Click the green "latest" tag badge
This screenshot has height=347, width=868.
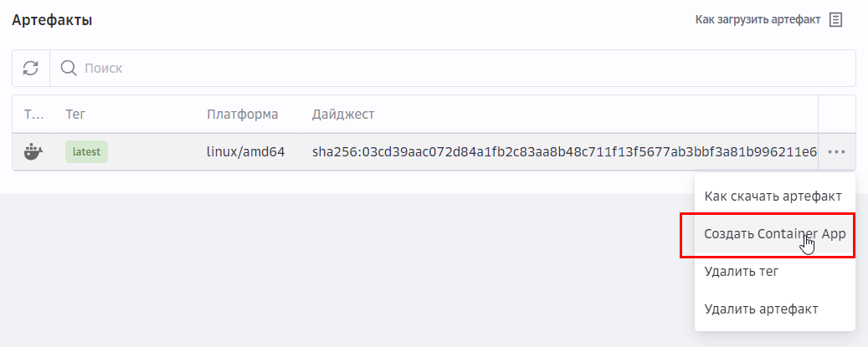pyautogui.click(x=87, y=152)
